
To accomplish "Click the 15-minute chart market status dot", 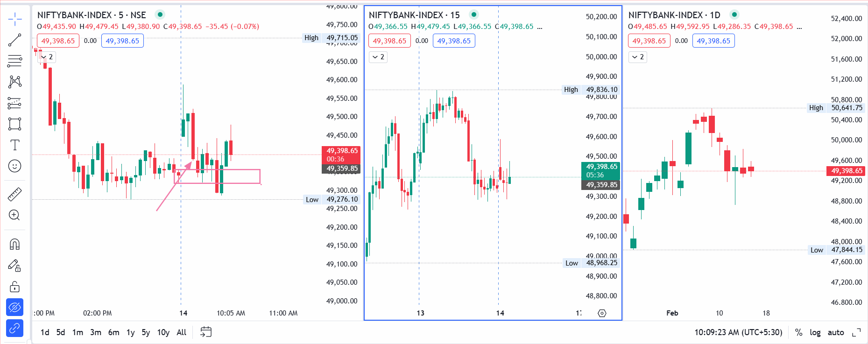I will [x=474, y=14].
